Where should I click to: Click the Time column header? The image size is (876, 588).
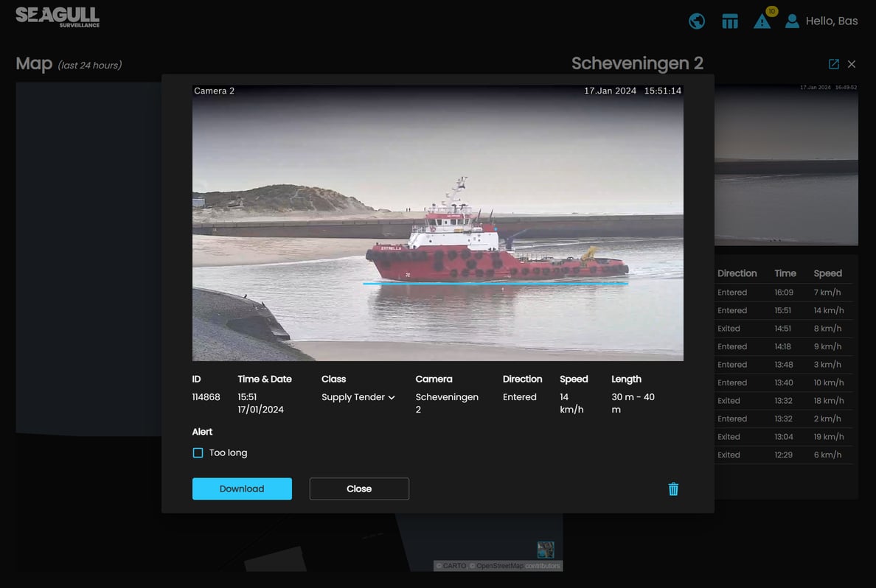[785, 273]
